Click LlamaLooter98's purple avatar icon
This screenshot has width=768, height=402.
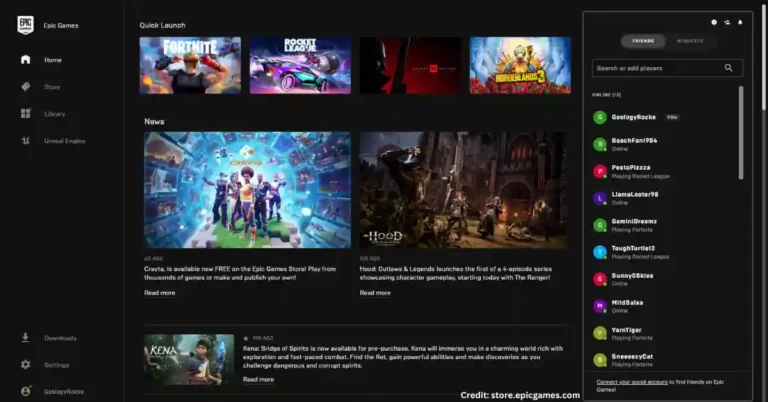tap(600, 198)
